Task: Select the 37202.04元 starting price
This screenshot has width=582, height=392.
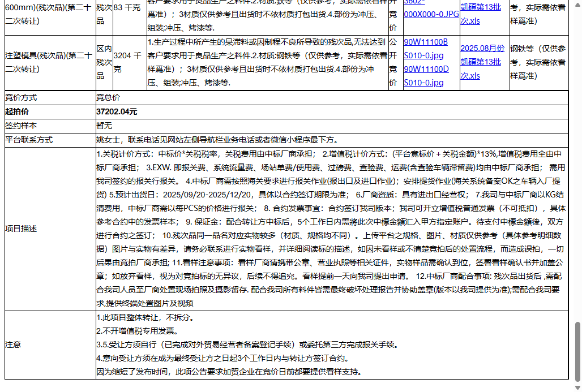Action: (x=117, y=111)
